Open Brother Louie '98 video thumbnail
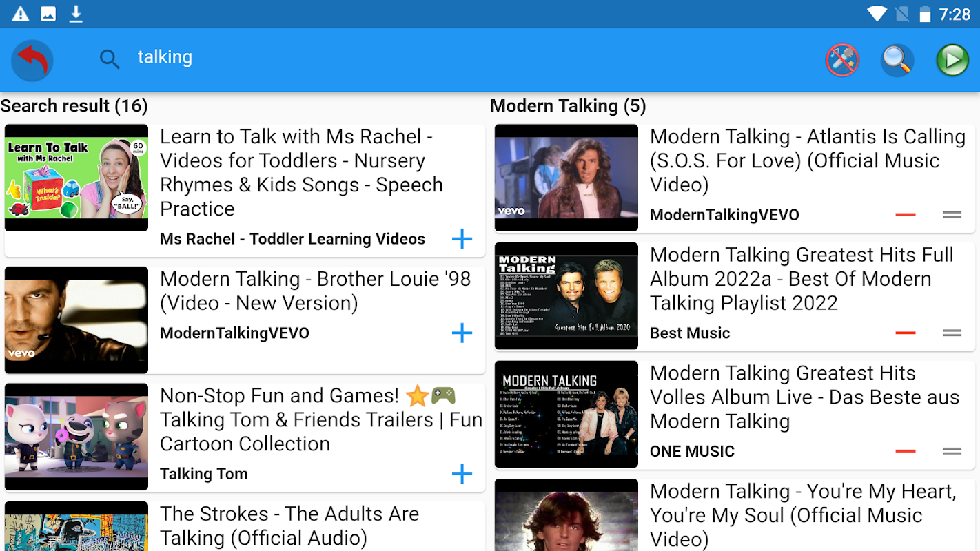Image resolution: width=980 pixels, height=551 pixels. tap(76, 320)
